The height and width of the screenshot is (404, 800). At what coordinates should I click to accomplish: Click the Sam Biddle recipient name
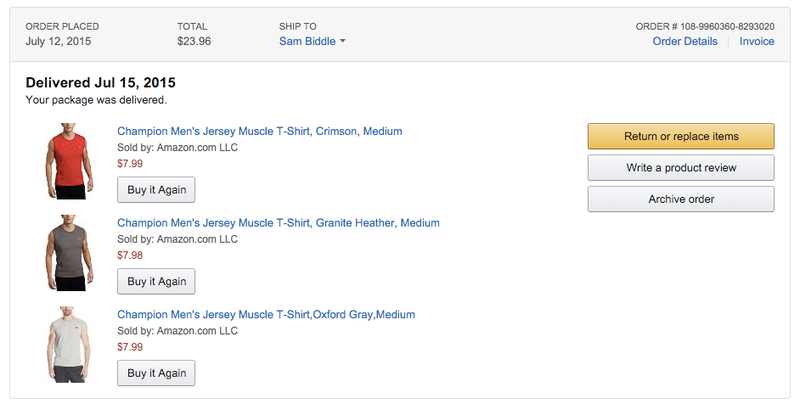[307, 41]
